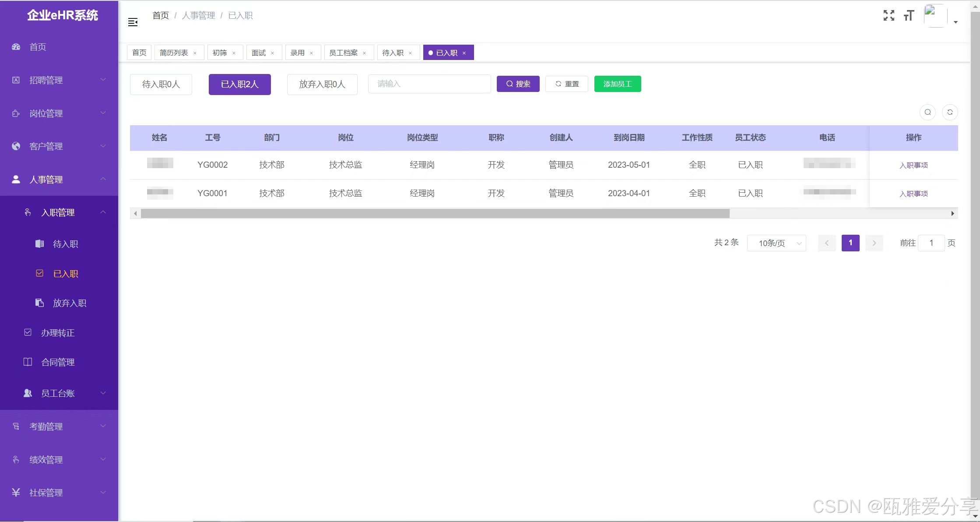
Task: Click the font size adjustment icon
Action: 909,15
